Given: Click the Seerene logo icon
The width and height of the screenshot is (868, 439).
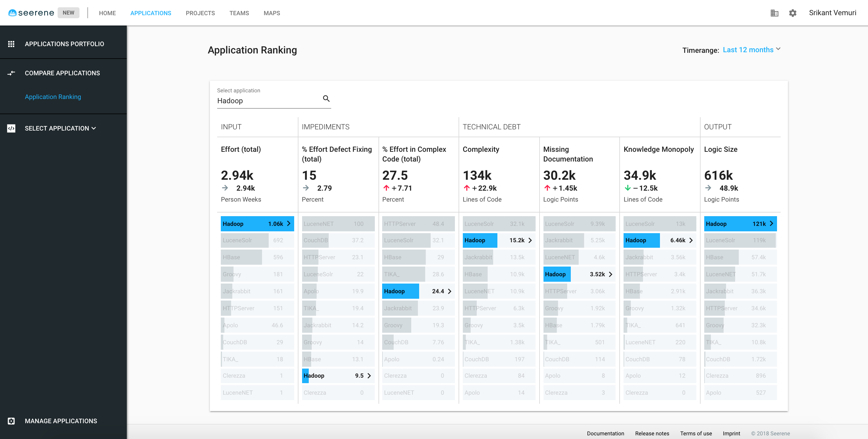Looking at the screenshot, I should point(12,13).
